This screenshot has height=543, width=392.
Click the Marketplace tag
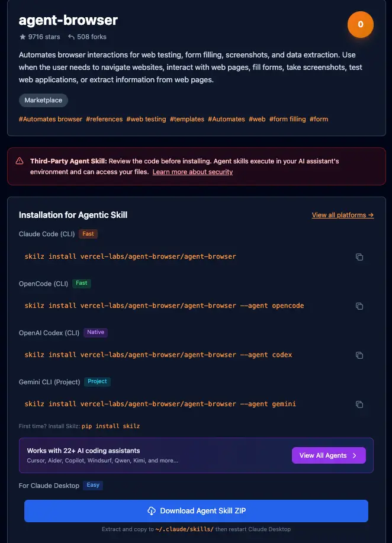[x=43, y=101]
